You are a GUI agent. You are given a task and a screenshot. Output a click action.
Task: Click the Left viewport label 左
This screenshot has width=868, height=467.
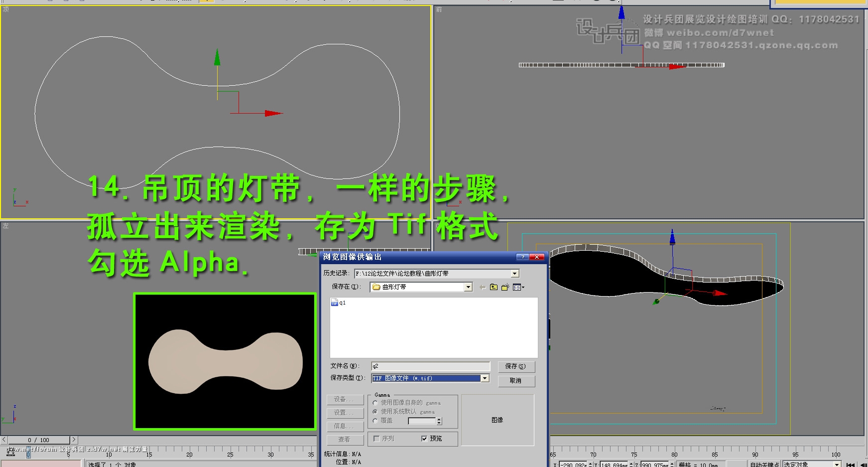pos(6,226)
